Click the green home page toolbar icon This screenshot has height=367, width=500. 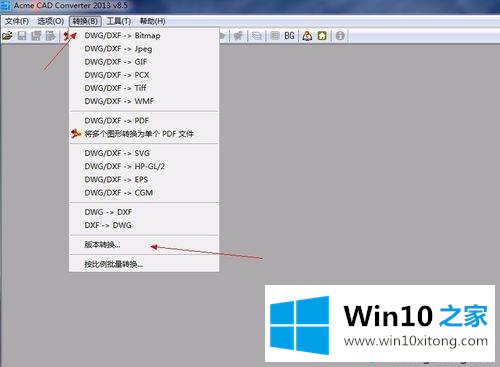point(322,36)
